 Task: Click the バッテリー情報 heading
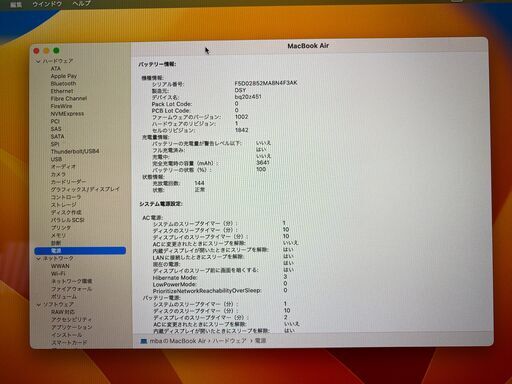tap(157, 64)
